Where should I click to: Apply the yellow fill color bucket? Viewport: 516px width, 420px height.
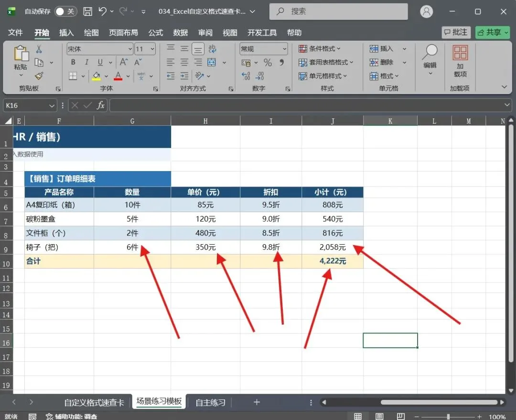[97, 76]
